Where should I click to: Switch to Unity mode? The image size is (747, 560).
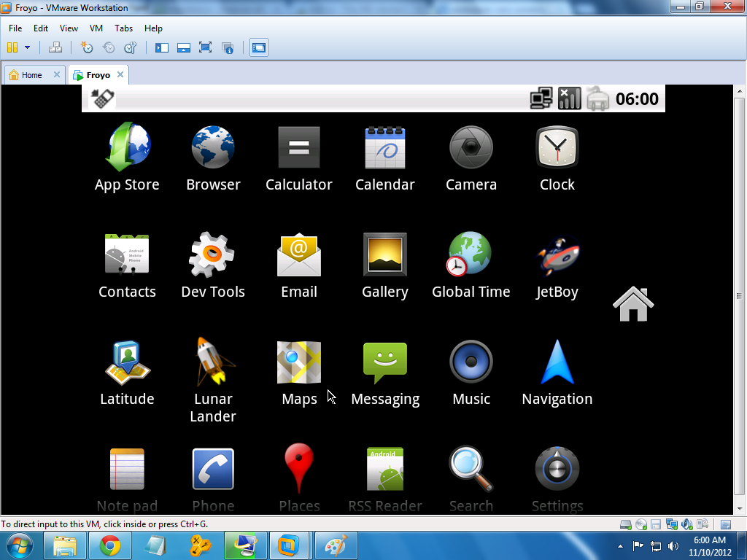[228, 47]
